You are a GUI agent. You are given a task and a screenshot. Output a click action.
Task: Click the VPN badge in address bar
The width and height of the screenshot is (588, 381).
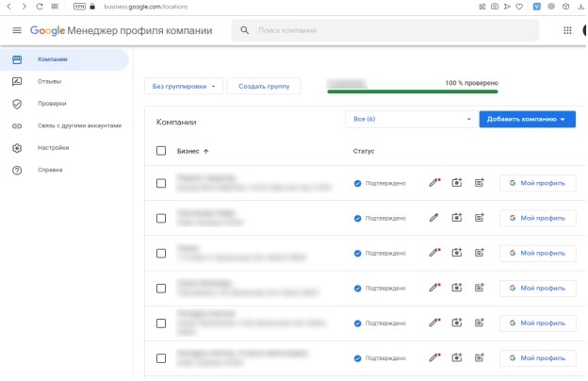pyautogui.click(x=79, y=7)
